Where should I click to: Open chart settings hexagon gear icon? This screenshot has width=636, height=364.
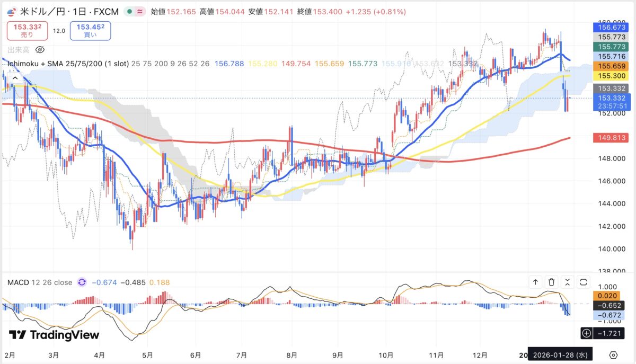[x=613, y=354]
